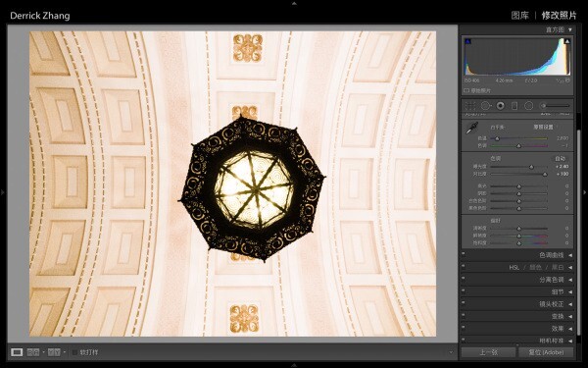Select the graduated filter tool
Image resolution: width=588 pixels, height=368 pixels.
click(x=514, y=106)
